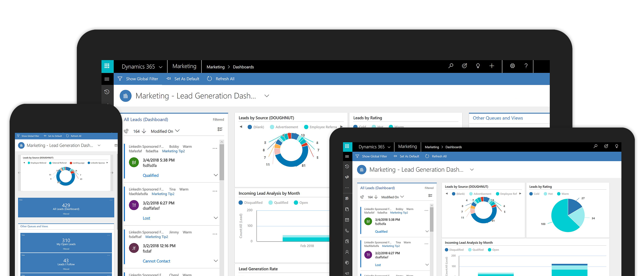Screen dimensions: 644x276
Task: Click the 164 sort arrow on large tablet
Action: (x=144, y=131)
